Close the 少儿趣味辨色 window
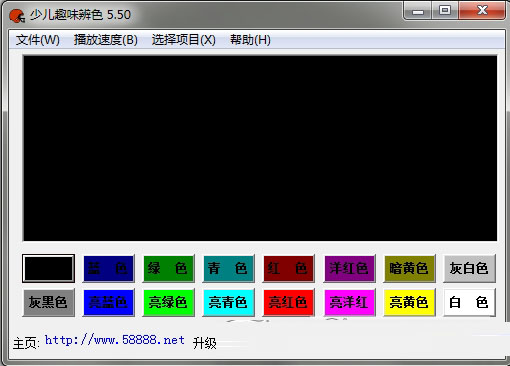Image resolution: width=510 pixels, height=366 pixels. 482,11
